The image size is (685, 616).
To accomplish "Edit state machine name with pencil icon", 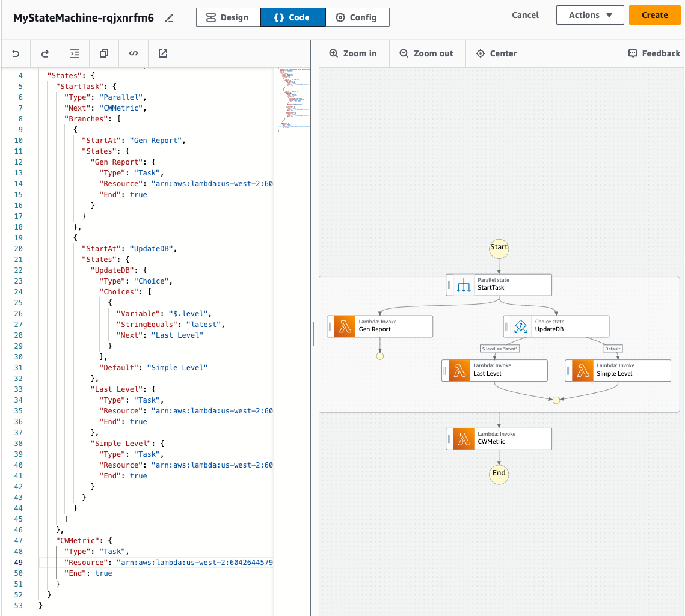I will point(169,18).
